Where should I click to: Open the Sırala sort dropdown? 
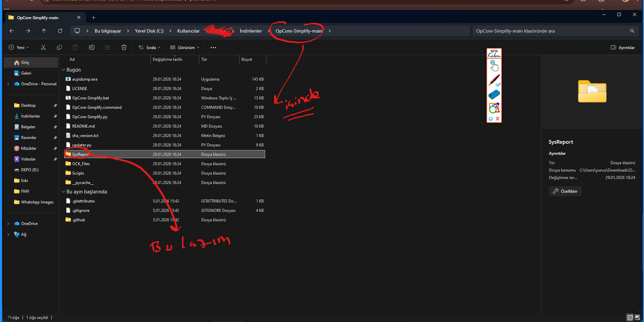pos(149,48)
